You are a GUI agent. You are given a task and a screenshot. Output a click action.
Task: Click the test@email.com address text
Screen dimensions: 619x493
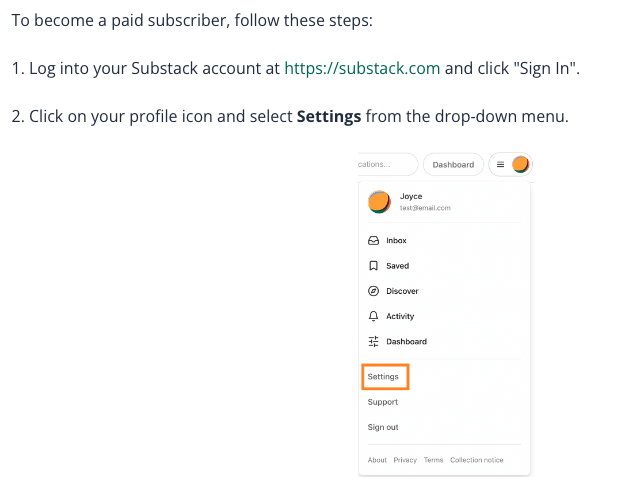(425, 208)
